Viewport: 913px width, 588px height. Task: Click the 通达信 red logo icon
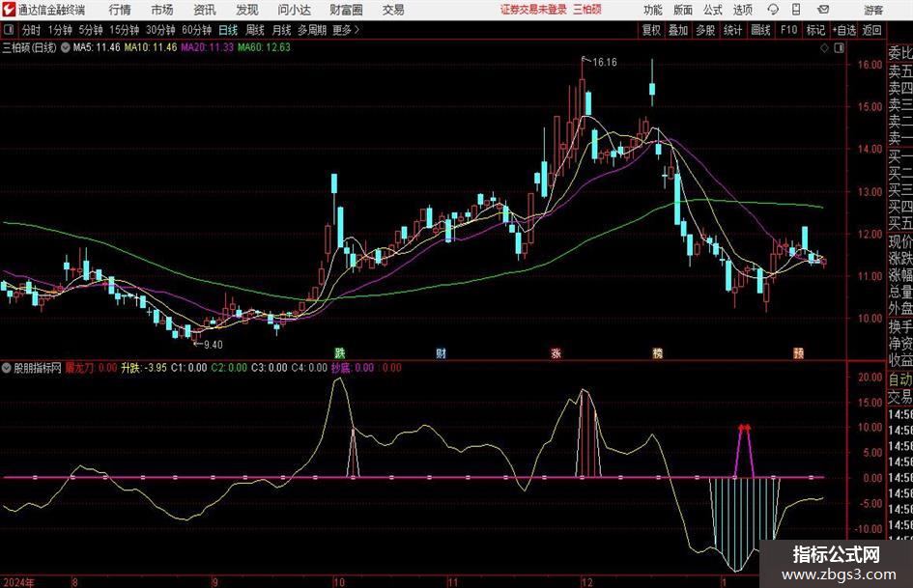9,10
